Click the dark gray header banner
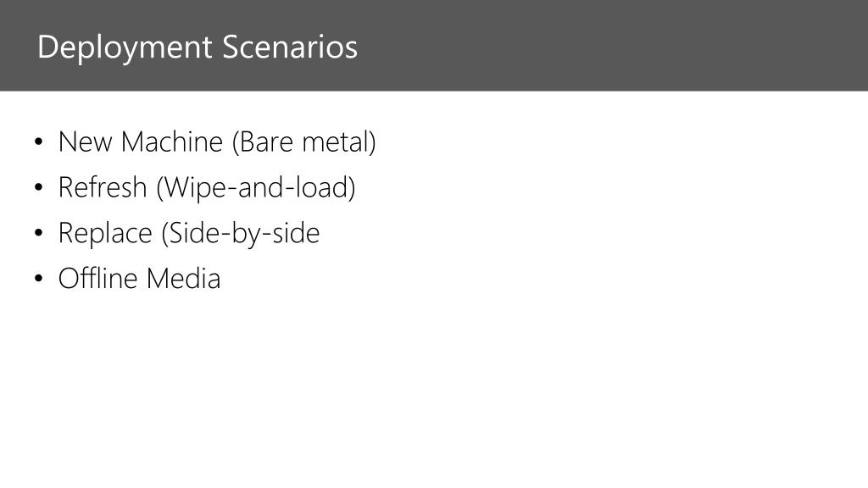 pos(434,46)
